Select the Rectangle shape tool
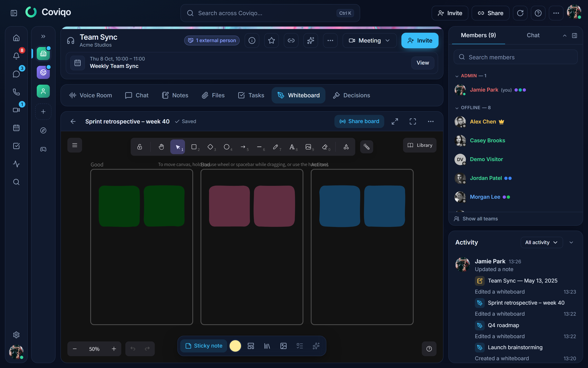588x368 pixels. [x=194, y=147]
